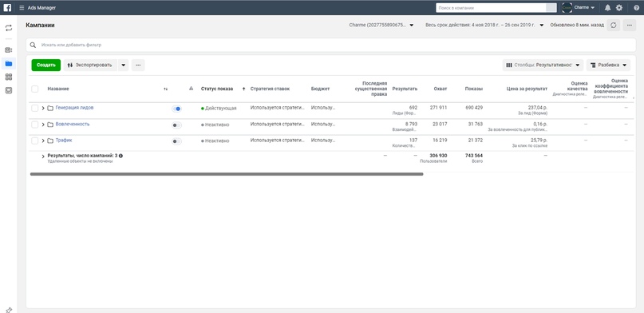This screenshot has width=644, height=313.
Task: Open ad sets grid icon in sidebar
Action: [x=9, y=77]
